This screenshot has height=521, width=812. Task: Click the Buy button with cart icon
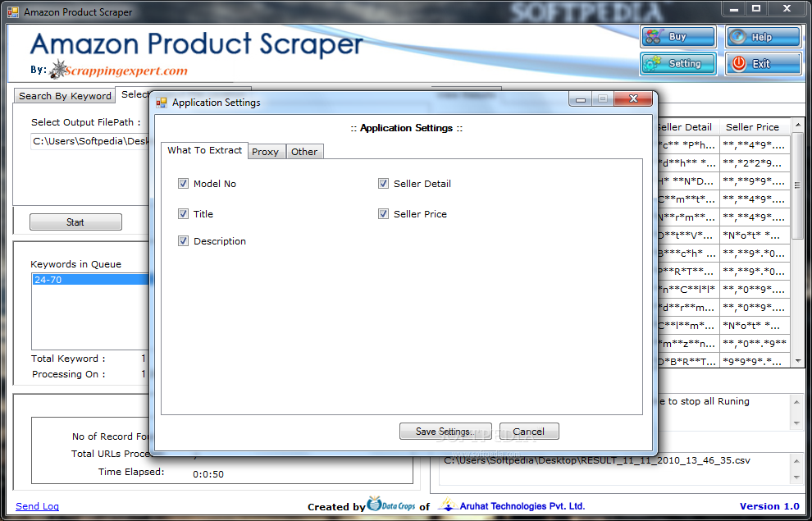click(x=677, y=37)
